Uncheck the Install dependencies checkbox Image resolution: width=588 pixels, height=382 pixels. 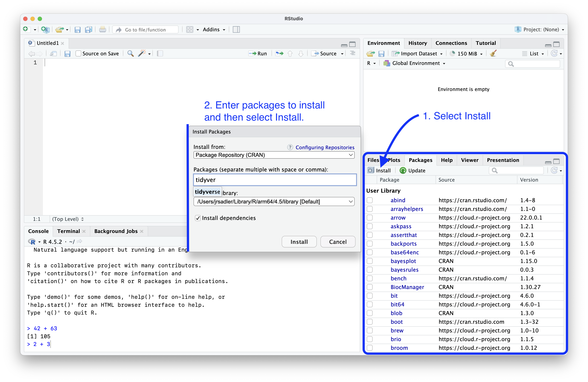point(198,218)
